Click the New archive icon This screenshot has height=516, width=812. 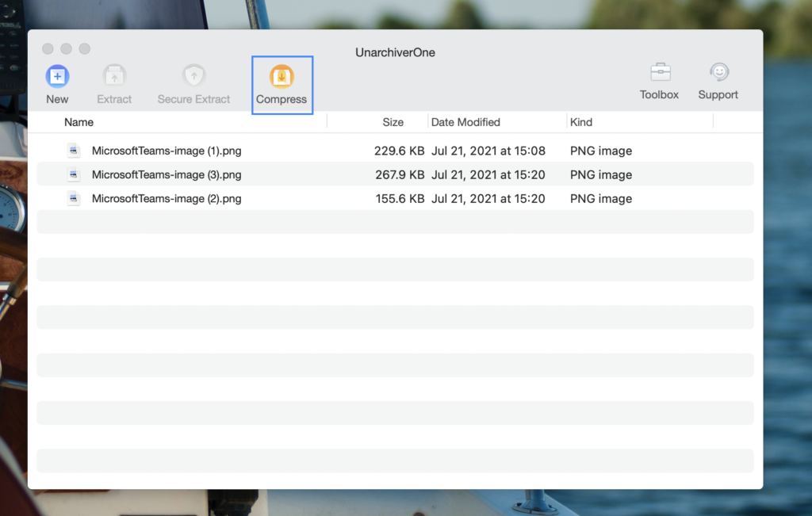(57, 76)
